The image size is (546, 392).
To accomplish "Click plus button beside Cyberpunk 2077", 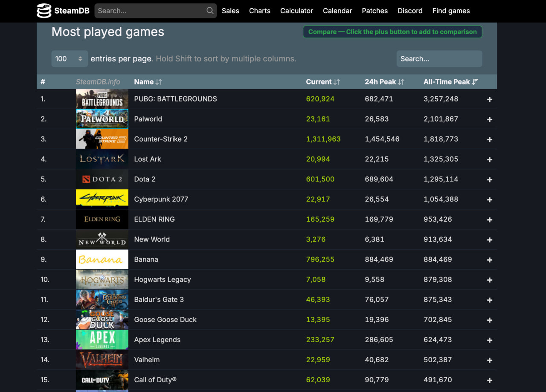I will point(490,200).
